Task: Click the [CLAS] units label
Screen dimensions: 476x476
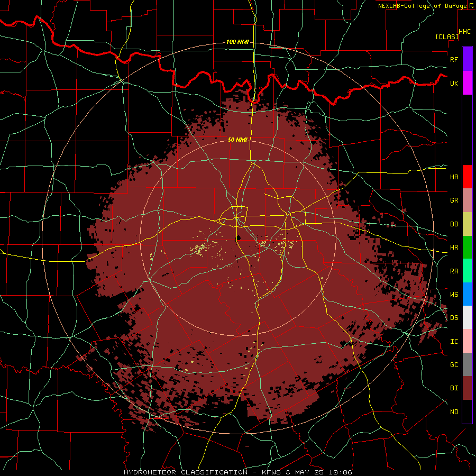Action: (446, 36)
